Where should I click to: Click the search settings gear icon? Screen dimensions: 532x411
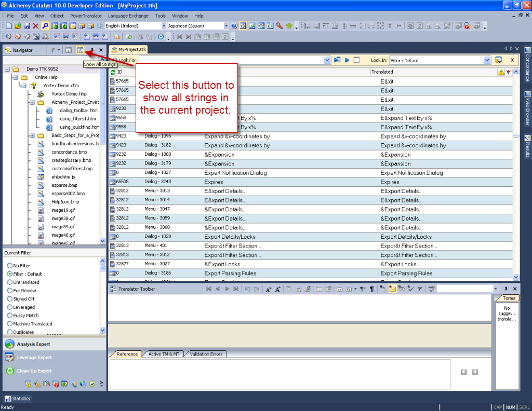tap(498, 60)
